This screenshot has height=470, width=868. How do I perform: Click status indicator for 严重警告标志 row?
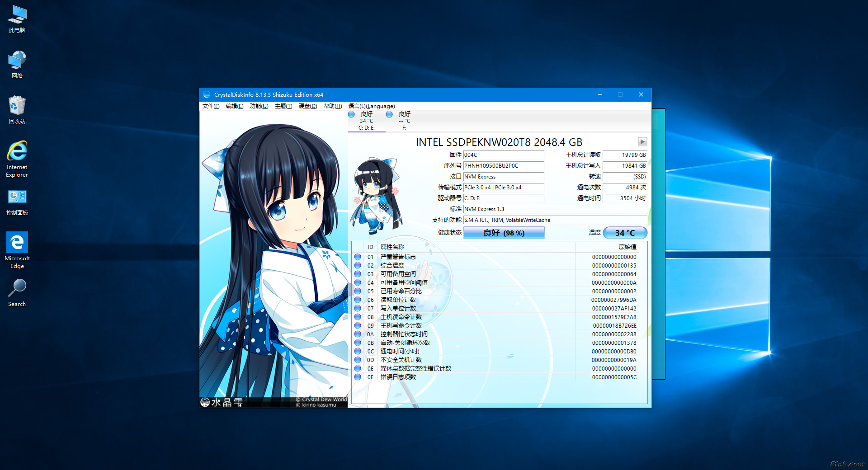click(358, 257)
